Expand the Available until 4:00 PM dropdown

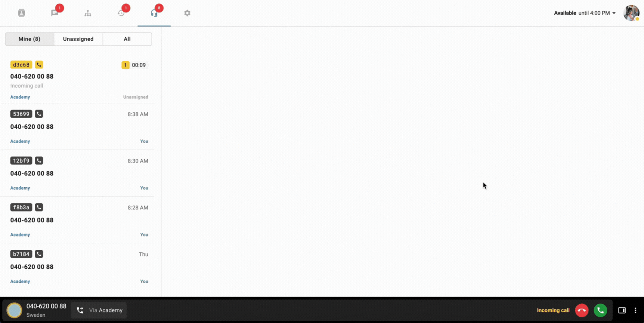(585, 13)
